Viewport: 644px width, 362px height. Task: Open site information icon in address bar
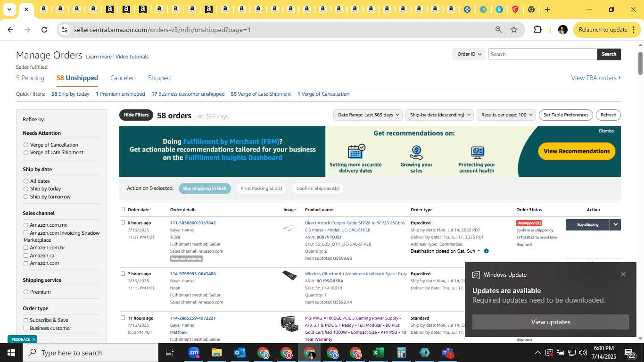coord(65,30)
